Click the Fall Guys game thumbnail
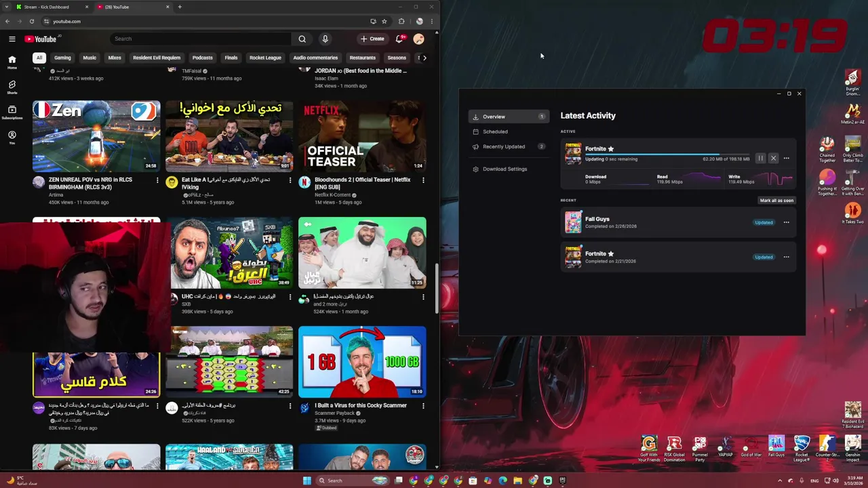 (573, 222)
